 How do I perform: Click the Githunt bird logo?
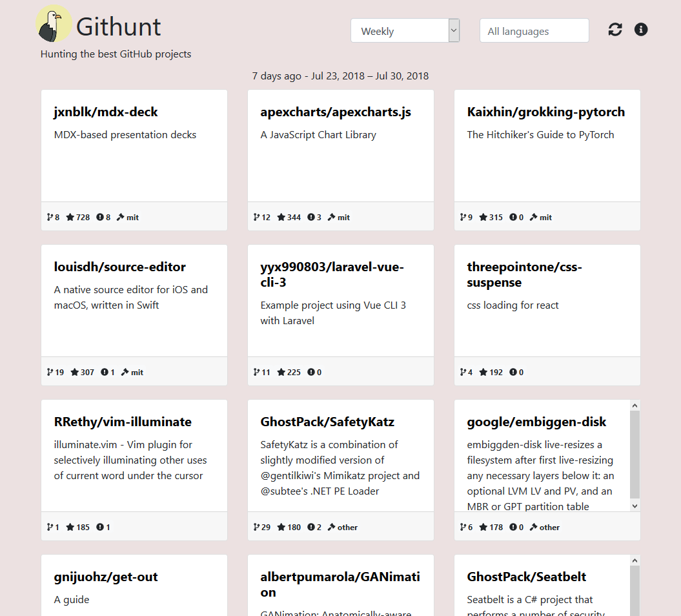point(54,24)
